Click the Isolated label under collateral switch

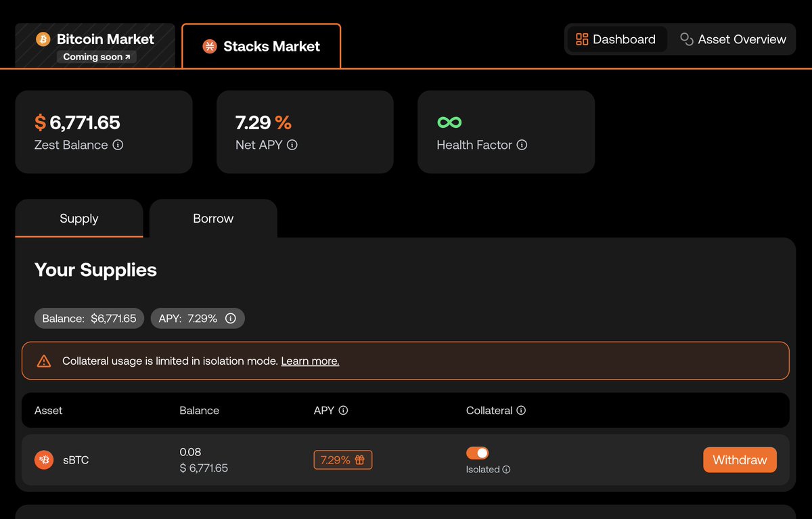tap(483, 470)
